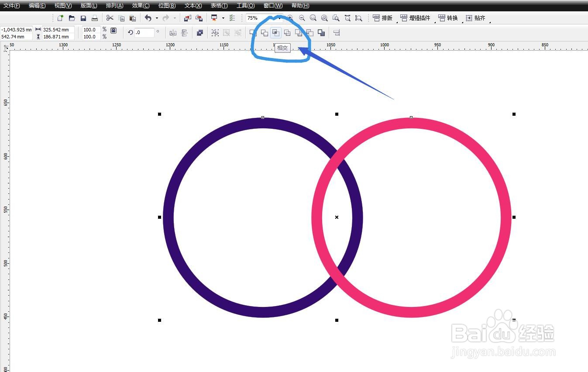Viewport: 588px width, 372px height.
Task: Zoom out with the minus magnifier
Action: (x=302, y=18)
